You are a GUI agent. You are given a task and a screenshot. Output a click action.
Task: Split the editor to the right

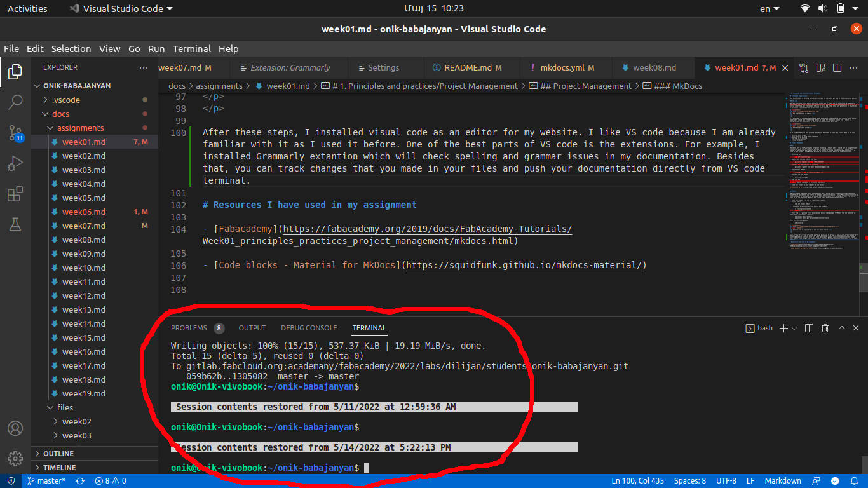pos(837,68)
